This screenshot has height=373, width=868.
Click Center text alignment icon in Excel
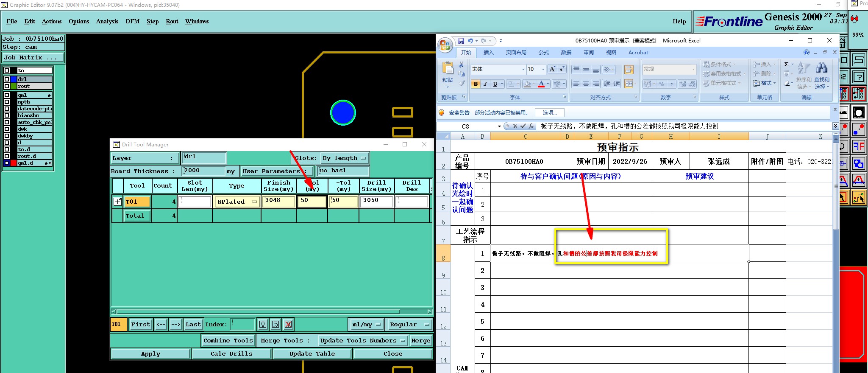coord(586,84)
